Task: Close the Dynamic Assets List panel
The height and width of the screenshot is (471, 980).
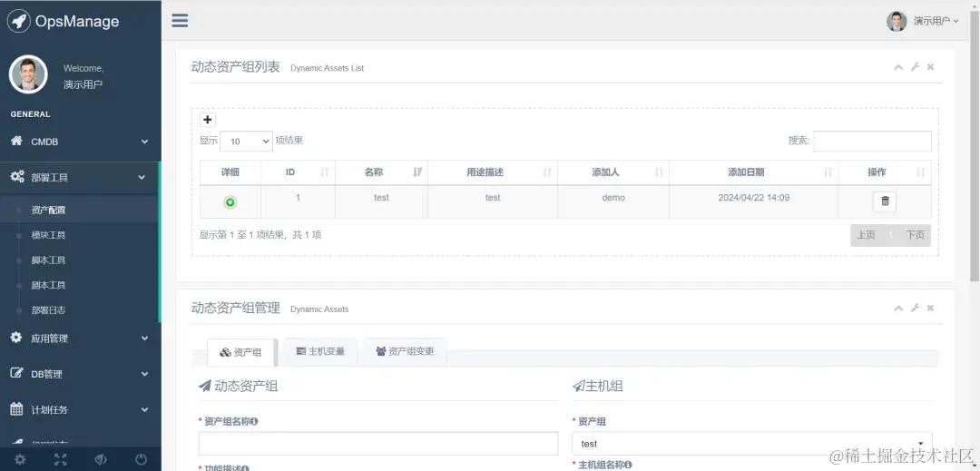Action: [930, 67]
